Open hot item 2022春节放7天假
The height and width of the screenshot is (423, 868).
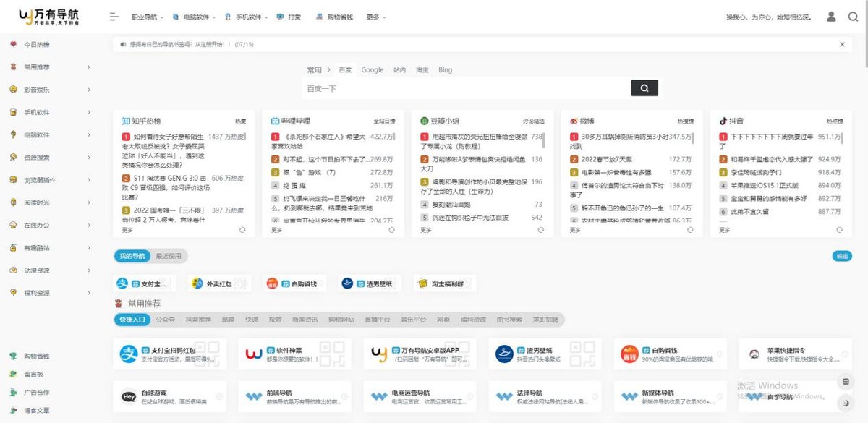607,159
